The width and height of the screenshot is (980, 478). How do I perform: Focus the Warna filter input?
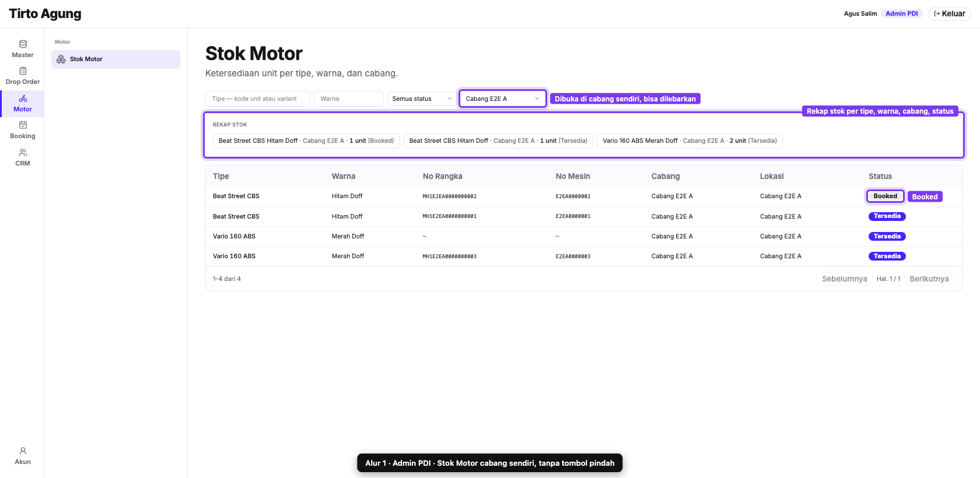tap(348, 99)
